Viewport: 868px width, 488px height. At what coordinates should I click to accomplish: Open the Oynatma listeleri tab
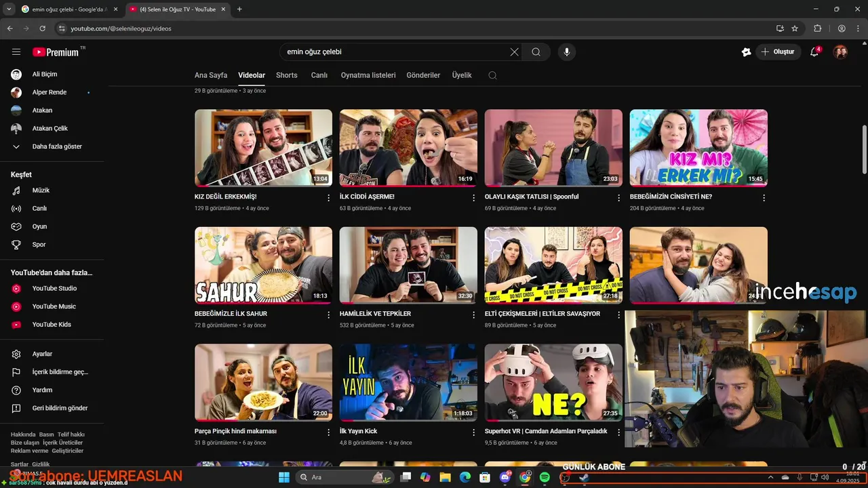coord(368,75)
